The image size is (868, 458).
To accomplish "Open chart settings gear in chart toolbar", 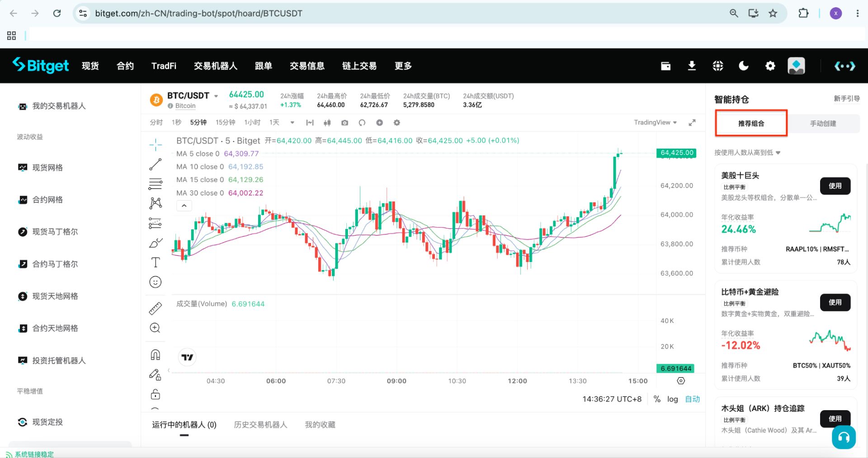I will pyautogui.click(x=397, y=123).
